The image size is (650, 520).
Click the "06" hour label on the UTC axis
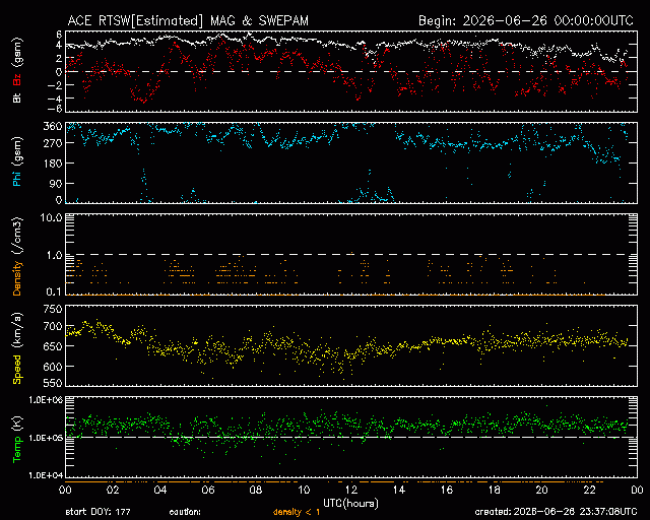click(208, 490)
